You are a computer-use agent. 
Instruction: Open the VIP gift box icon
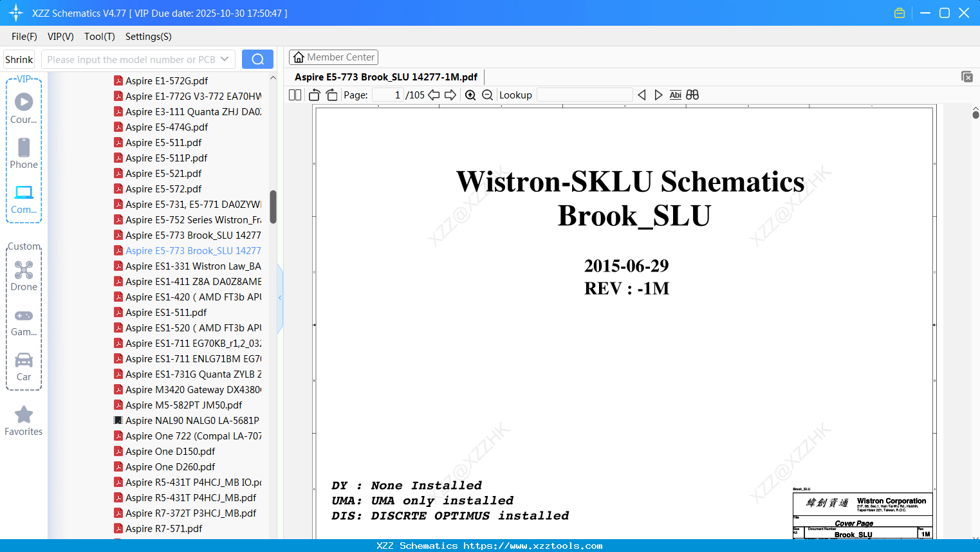coord(900,13)
